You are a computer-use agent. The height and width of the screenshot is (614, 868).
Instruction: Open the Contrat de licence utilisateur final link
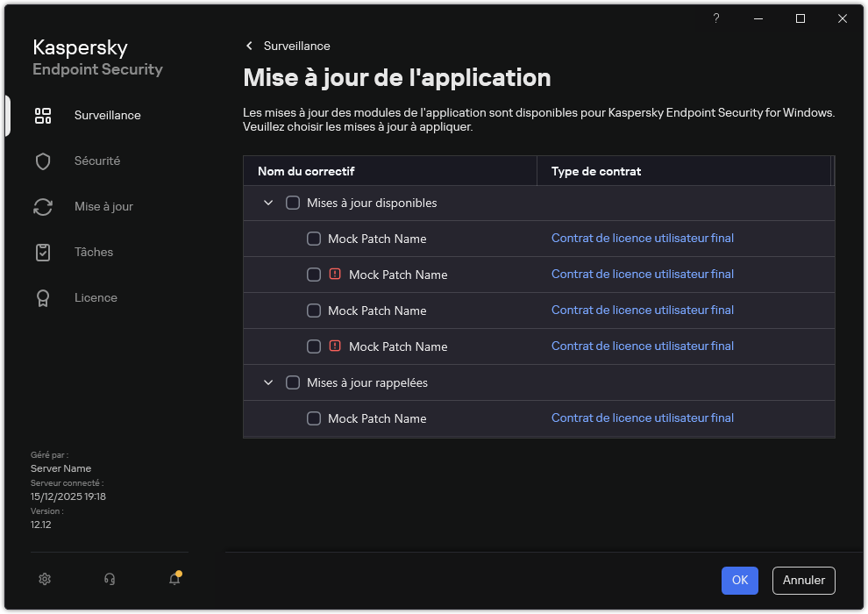pos(642,238)
